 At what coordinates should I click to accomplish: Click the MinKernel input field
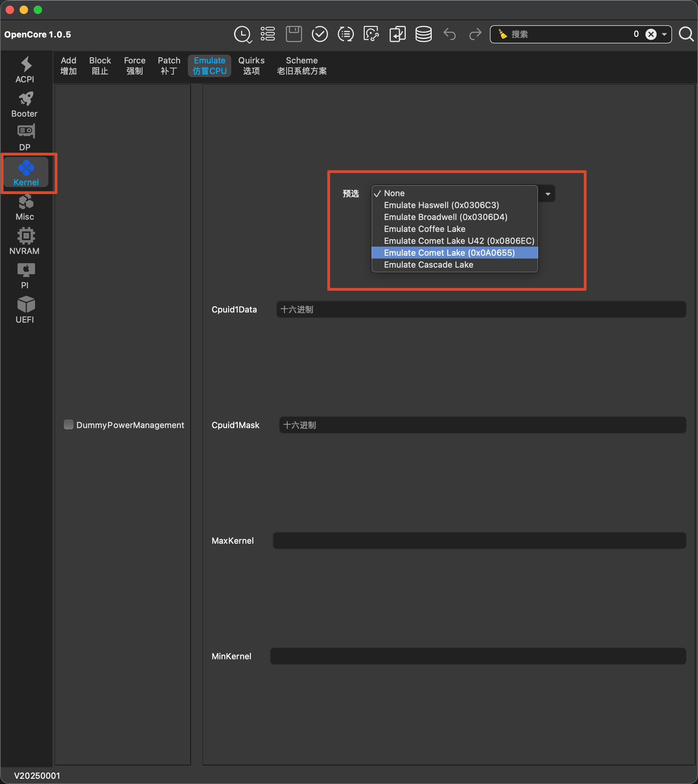(478, 656)
